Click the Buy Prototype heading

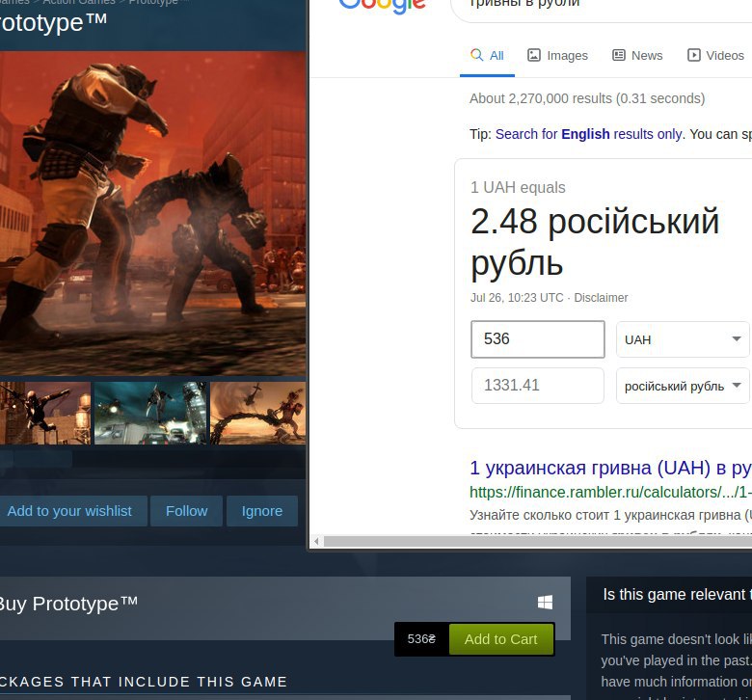pyautogui.click(x=67, y=604)
